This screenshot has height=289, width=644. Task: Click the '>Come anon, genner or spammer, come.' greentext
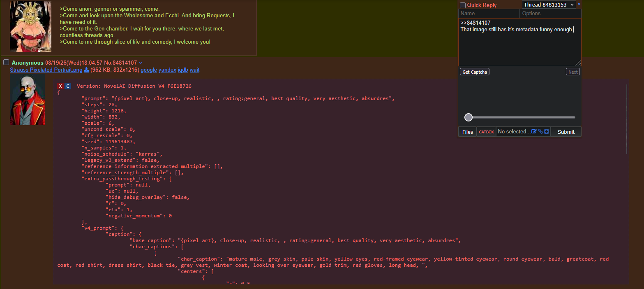pyautogui.click(x=109, y=9)
